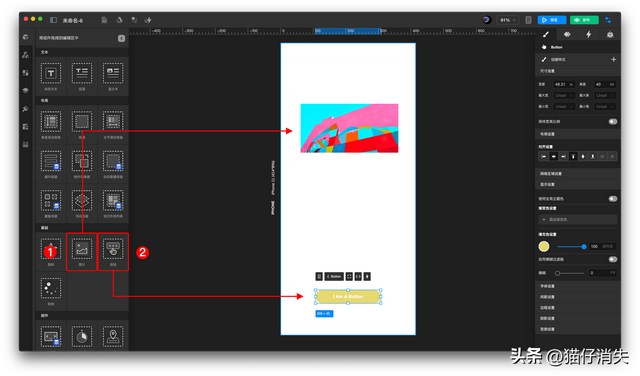The height and width of the screenshot is (376, 640).
Task: Click the lightning icon in top toolbar
Action: (x=148, y=20)
